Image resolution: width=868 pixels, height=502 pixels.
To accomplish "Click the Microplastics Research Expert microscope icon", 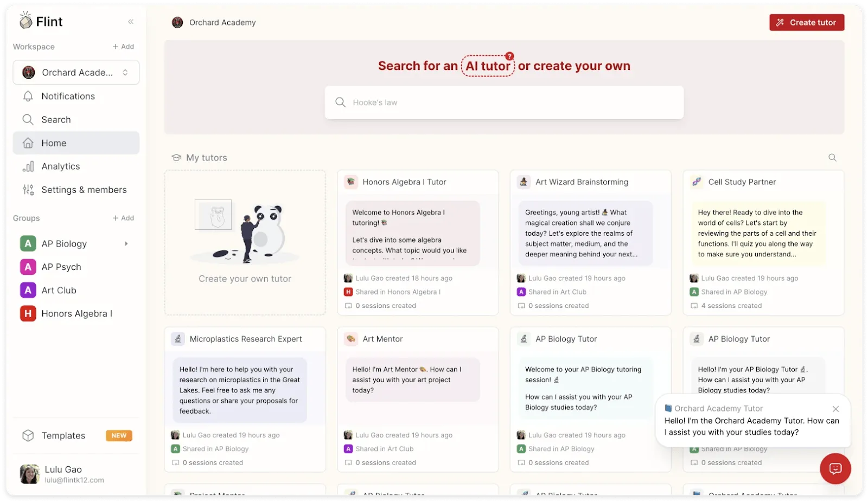I will (x=178, y=339).
